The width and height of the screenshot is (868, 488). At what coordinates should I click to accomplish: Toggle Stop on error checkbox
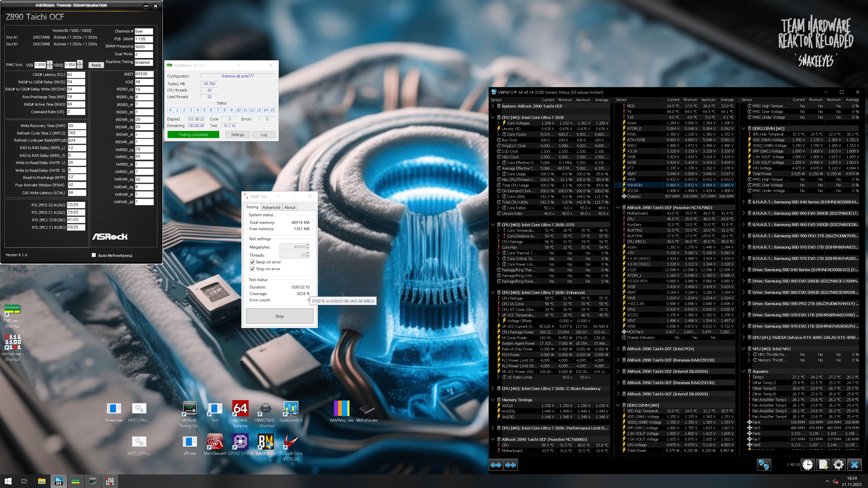pyautogui.click(x=252, y=269)
